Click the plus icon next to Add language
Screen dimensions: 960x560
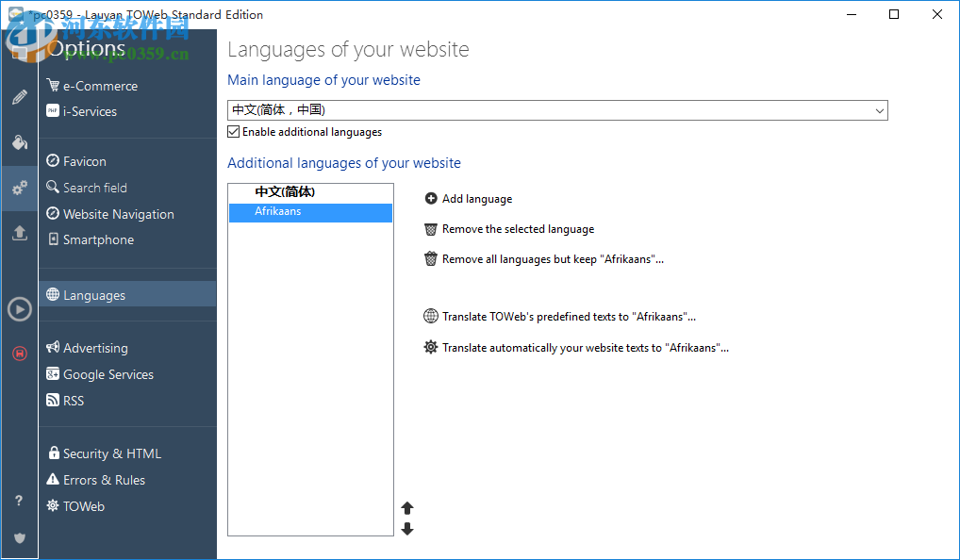pyautogui.click(x=431, y=199)
